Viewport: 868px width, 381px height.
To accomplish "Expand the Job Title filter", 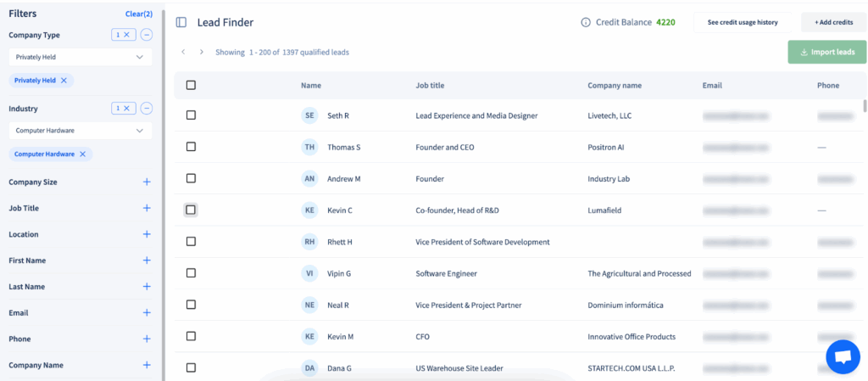I will click(147, 208).
